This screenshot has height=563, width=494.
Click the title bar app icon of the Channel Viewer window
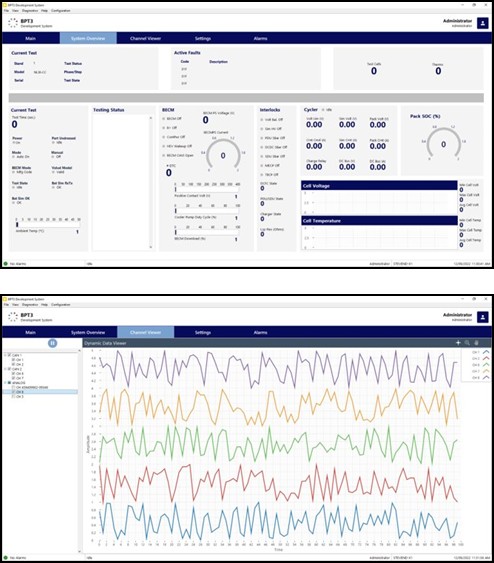(x=5, y=299)
